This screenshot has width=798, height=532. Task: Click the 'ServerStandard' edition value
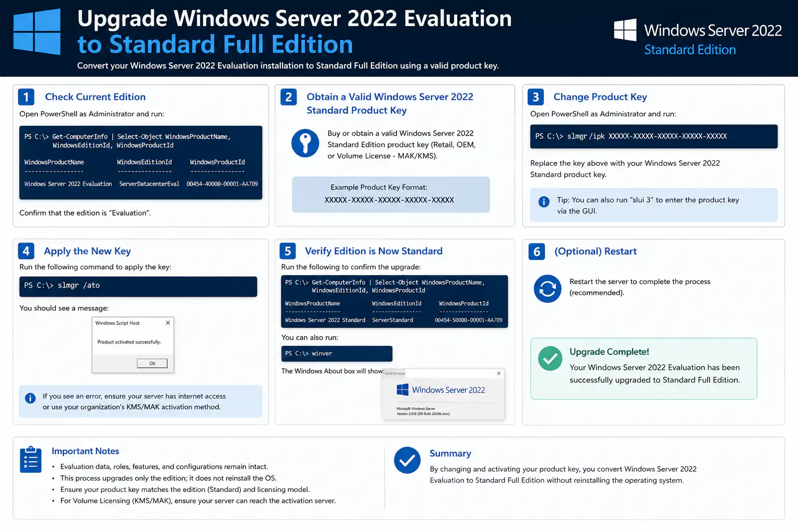(393, 320)
